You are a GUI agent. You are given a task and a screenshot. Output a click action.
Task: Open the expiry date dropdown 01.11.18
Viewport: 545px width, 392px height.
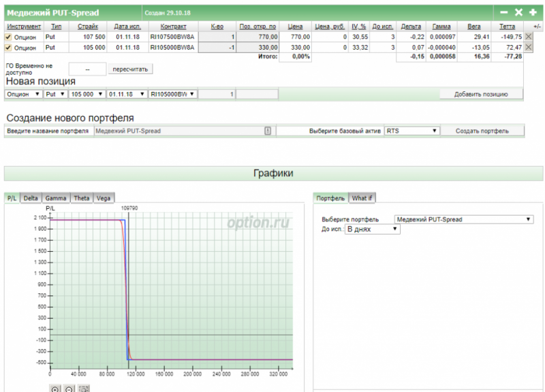coord(127,94)
